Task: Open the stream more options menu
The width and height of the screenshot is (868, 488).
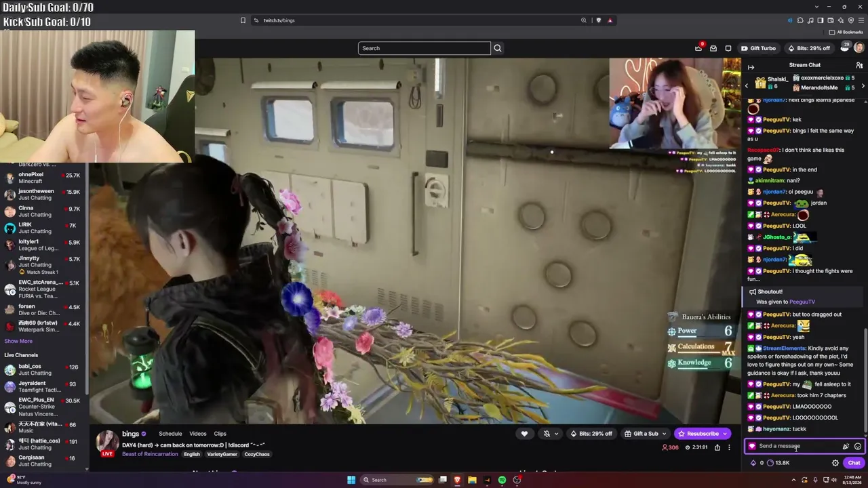Action: 729,447
